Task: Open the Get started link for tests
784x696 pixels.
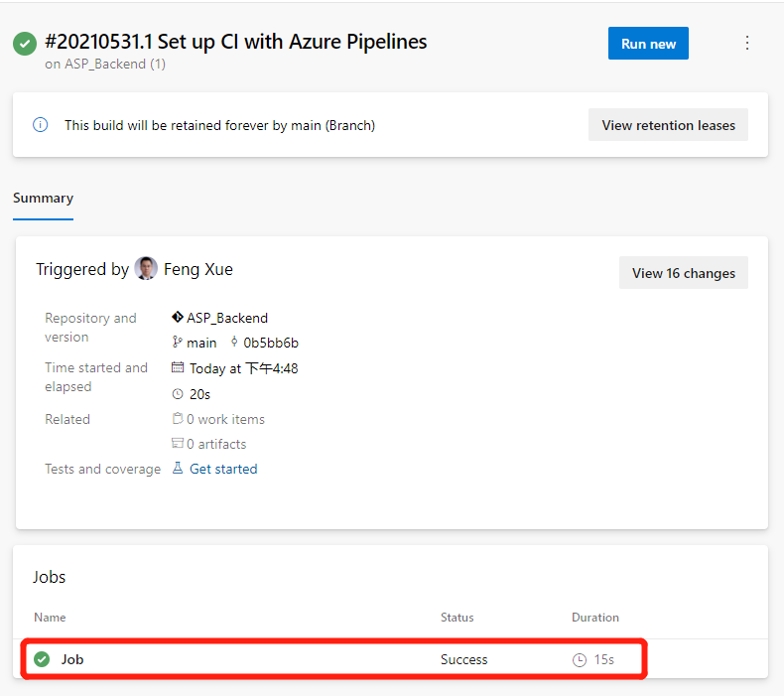Action: pos(223,469)
